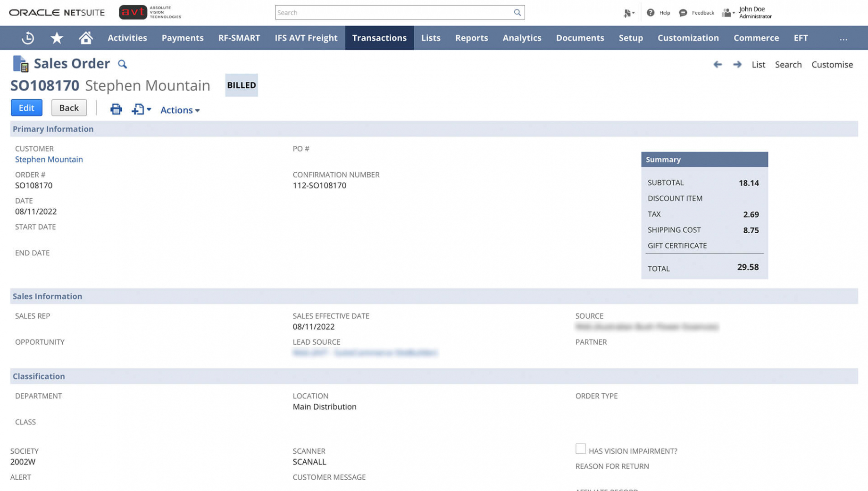Open the Stephen Mountain customer link
Image resolution: width=868 pixels, height=491 pixels.
(49, 160)
